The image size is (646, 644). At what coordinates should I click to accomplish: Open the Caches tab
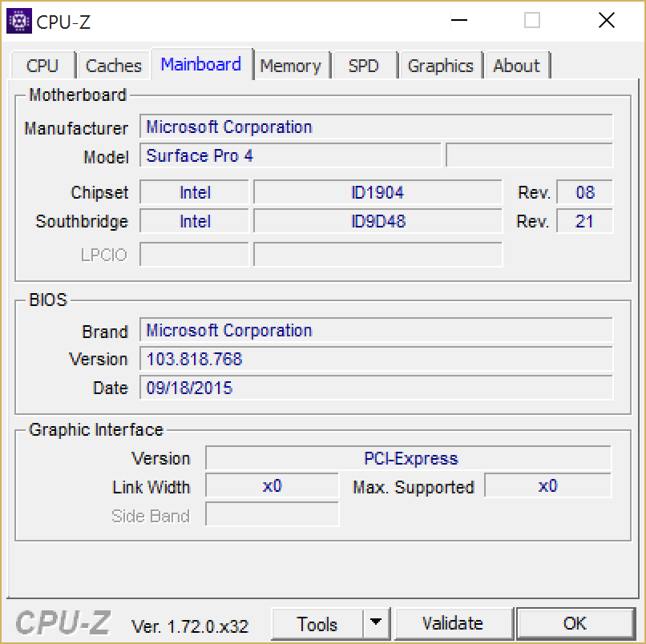coord(113,66)
